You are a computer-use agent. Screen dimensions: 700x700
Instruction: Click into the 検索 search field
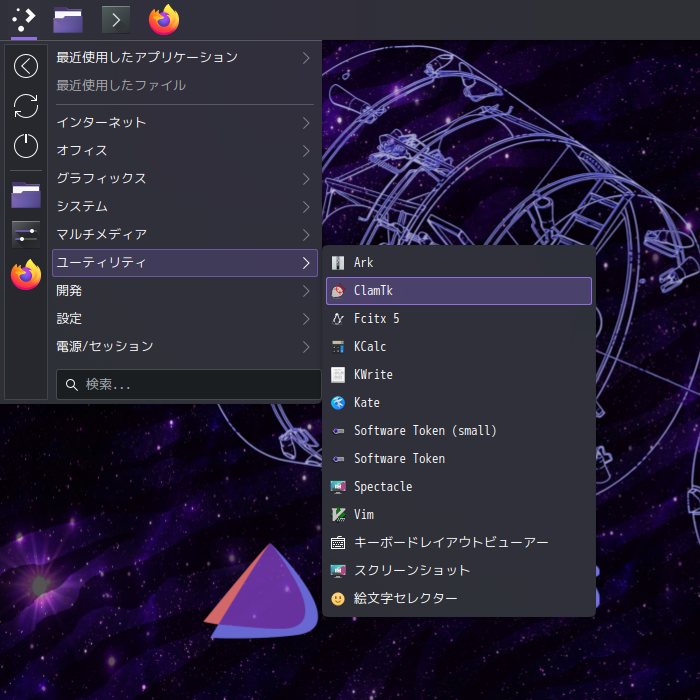188,384
